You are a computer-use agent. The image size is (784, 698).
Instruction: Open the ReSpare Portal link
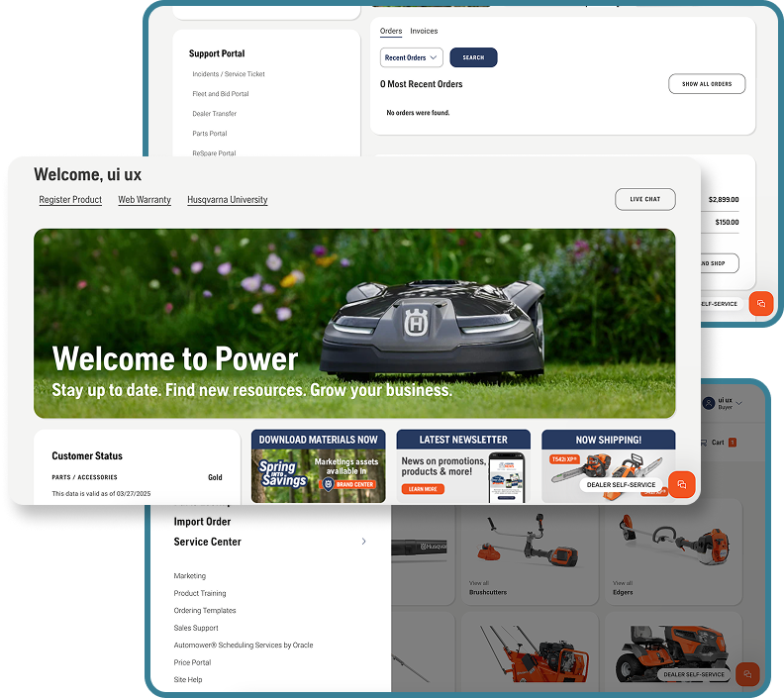[214, 153]
